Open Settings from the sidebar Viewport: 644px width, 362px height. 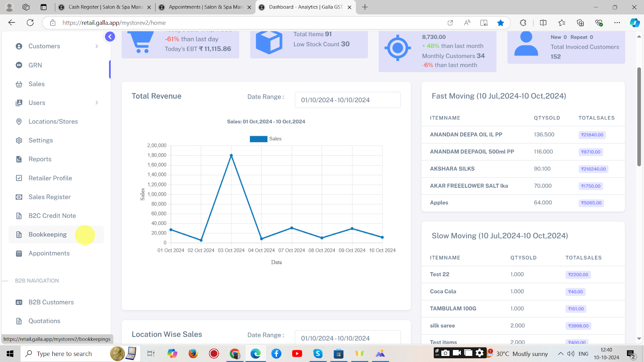coord(41,140)
